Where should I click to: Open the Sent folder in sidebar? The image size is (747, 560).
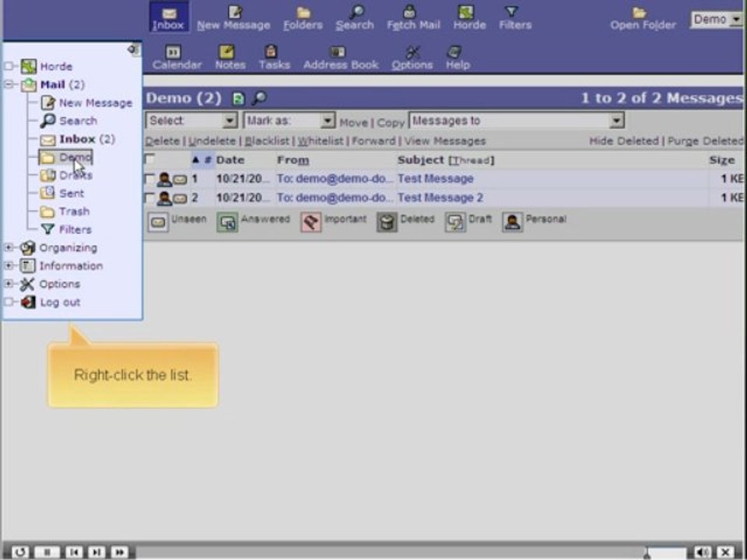(x=72, y=194)
